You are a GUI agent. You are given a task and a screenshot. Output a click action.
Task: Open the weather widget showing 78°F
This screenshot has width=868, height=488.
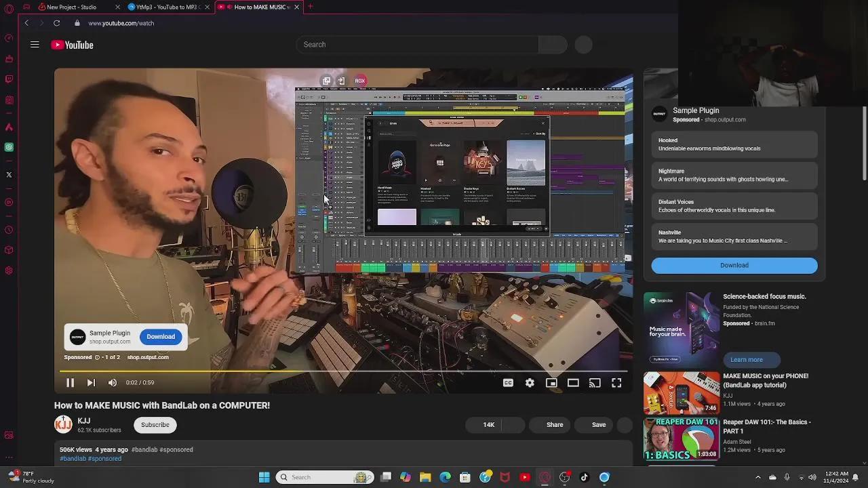point(30,477)
